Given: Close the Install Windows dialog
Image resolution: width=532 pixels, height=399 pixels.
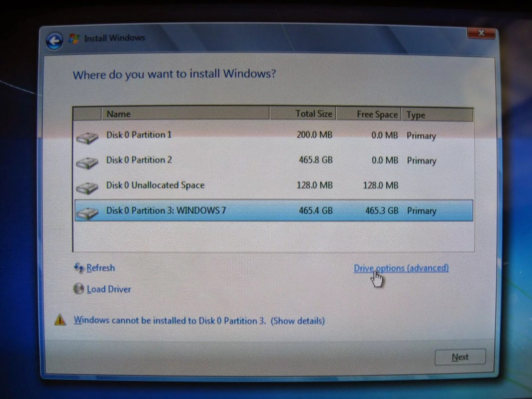Looking at the screenshot, I should tap(481, 33).
